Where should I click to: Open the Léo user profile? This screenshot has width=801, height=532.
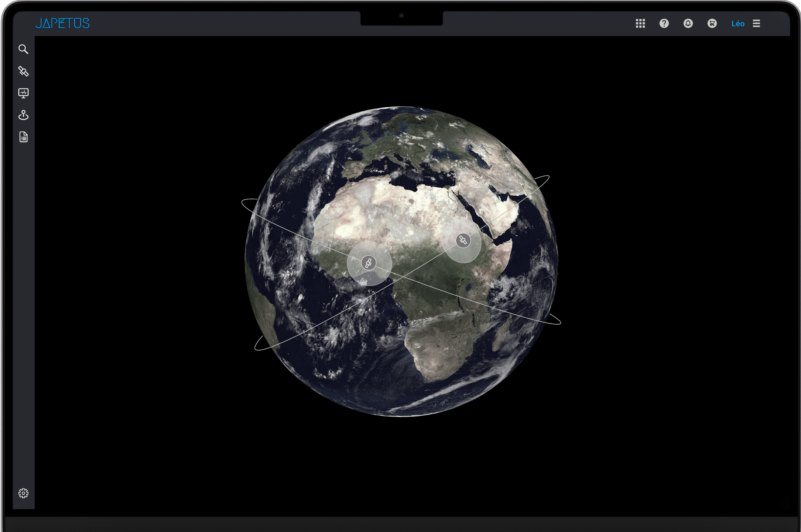coord(737,24)
